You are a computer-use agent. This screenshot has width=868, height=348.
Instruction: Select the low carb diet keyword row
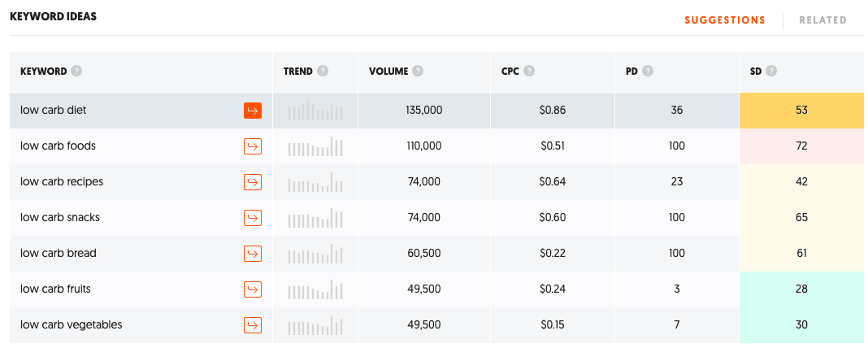click(x=436, y=111)
